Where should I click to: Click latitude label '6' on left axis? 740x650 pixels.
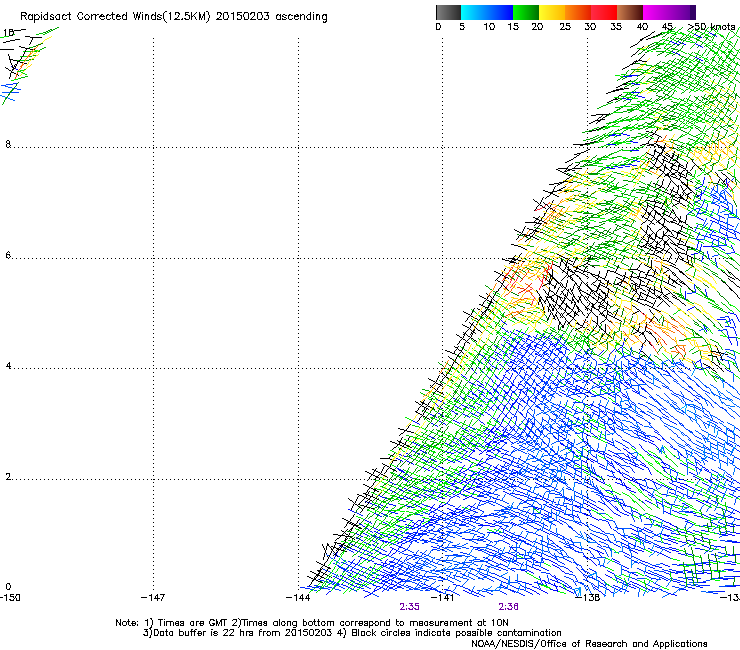click(8, 255)
